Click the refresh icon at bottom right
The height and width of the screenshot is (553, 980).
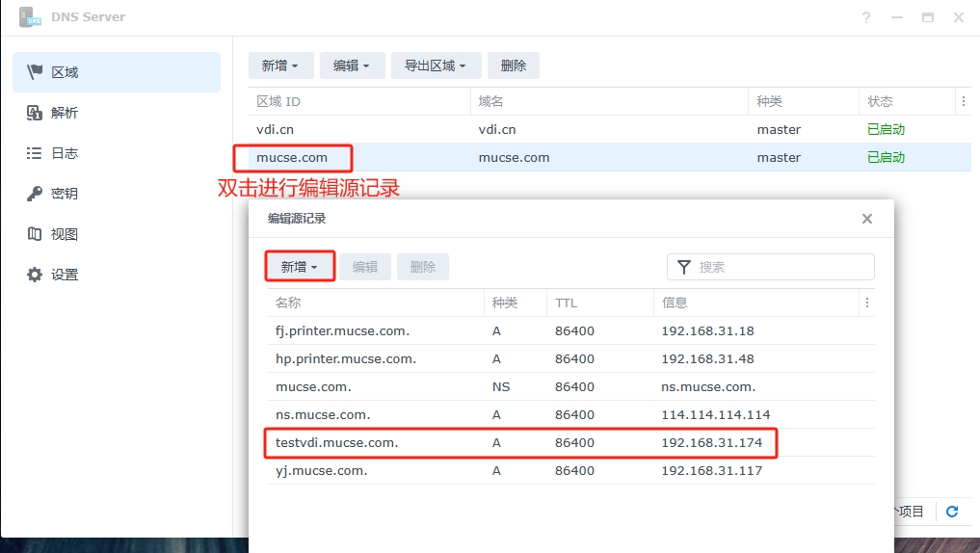tap(952, 512)
